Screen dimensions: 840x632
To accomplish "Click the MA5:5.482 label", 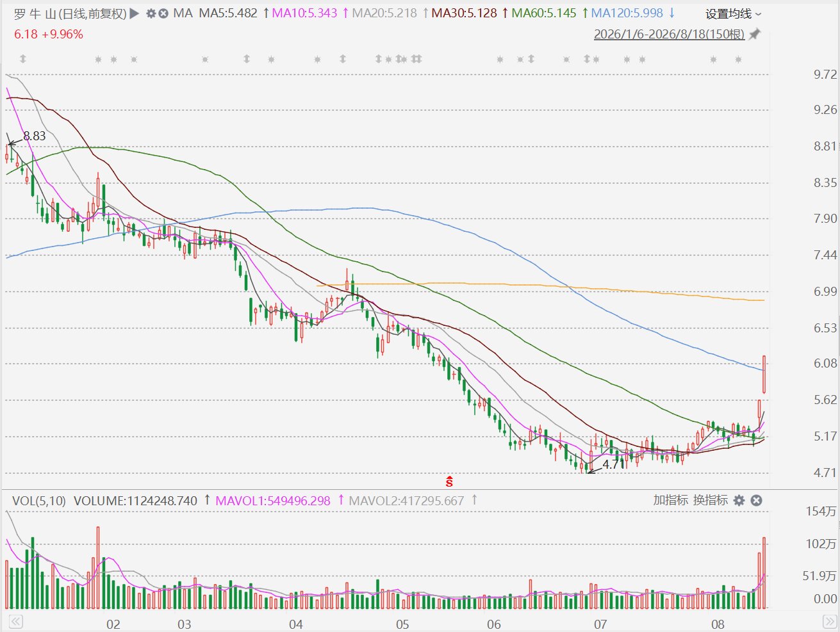I will coord(228,13).
